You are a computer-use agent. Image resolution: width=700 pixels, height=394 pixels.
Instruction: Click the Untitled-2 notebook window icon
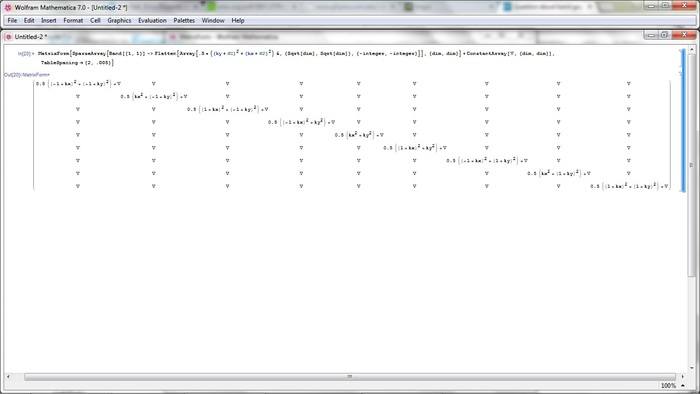pyautogui.click(x=8, y=37)
